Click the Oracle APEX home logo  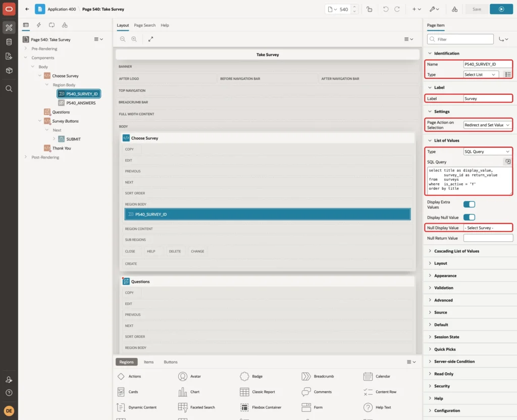(9, 9)
